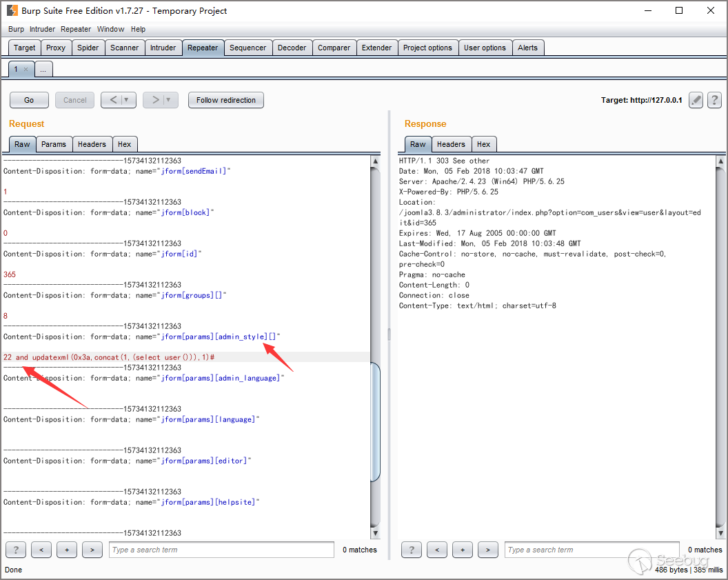Screen dimensions: 728x580
Task: Switch to the Scanner tab
Action: [x=124, y=48]
